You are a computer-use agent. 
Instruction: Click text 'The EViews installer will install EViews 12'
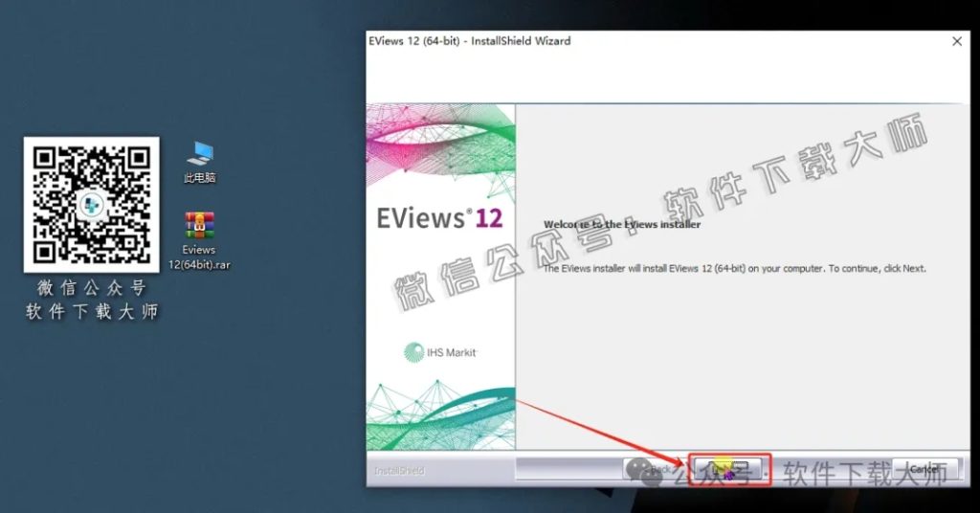tap(628, 269)
